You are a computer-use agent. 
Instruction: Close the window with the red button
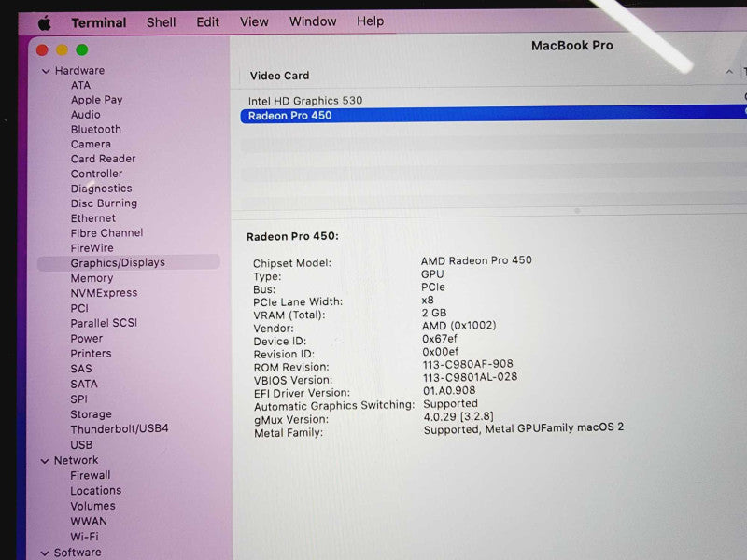(x=42, y=50)
